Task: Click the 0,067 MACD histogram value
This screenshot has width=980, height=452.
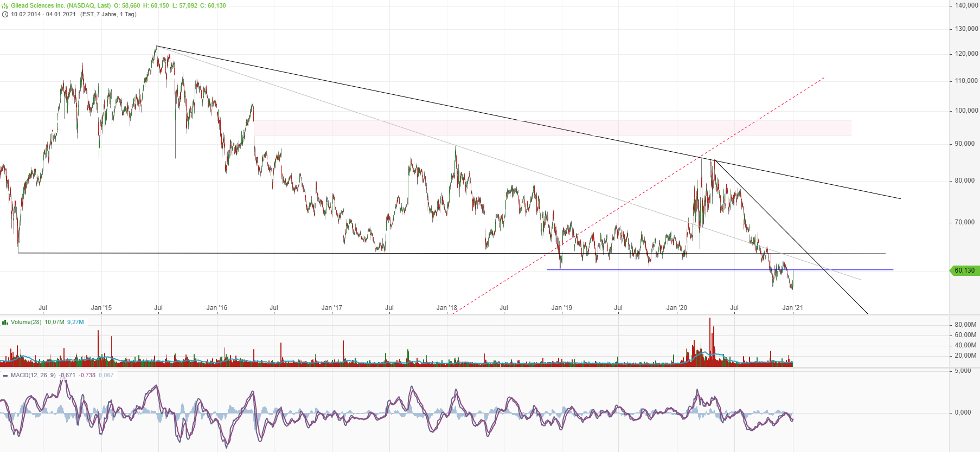Action: coord(106,376)
